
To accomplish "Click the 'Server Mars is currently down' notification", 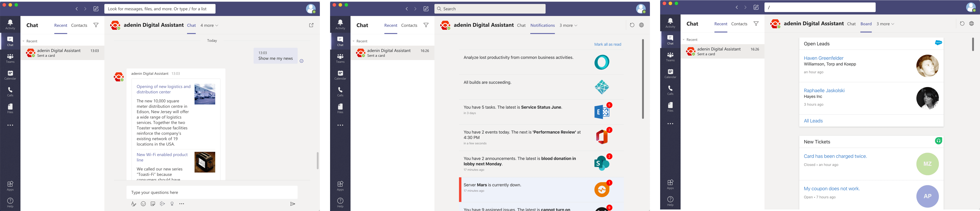I will [x=541, y=189].
